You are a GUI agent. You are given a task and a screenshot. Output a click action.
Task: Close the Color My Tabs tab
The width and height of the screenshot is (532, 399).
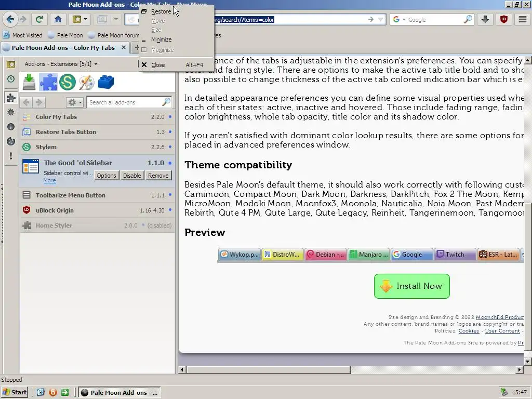point(124,47)
